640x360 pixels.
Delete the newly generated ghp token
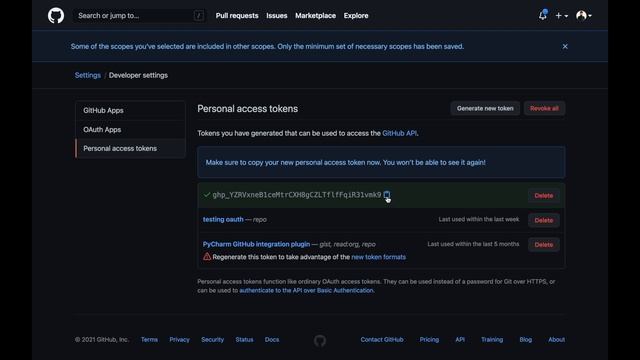click(x=543, y=196)
